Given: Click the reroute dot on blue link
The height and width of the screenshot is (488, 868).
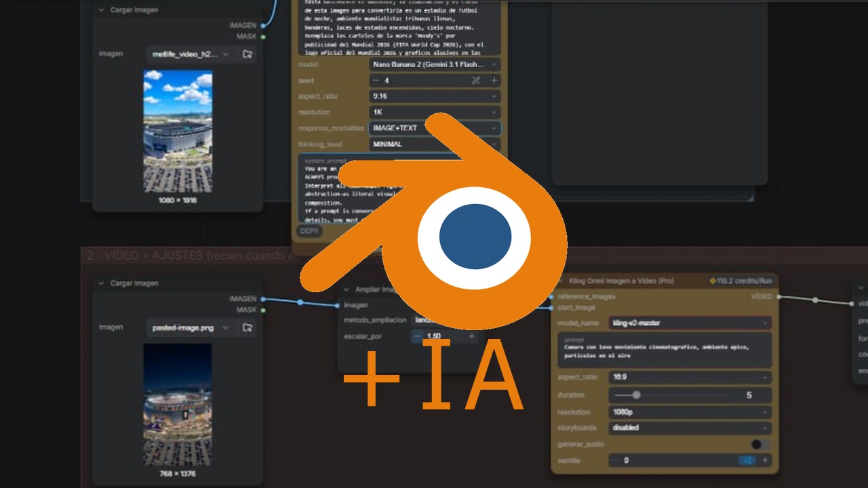Looking at the screenshot, I should (x=300, y=302).
